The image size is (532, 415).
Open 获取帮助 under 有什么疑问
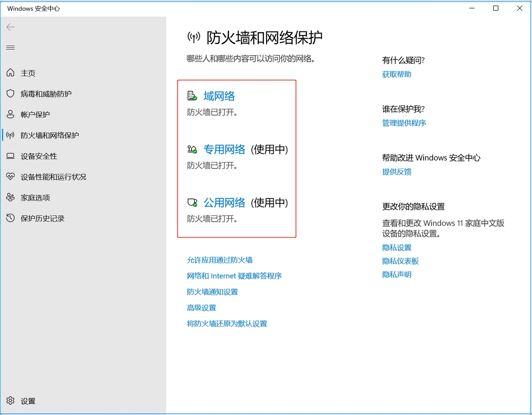click(396, 74)
